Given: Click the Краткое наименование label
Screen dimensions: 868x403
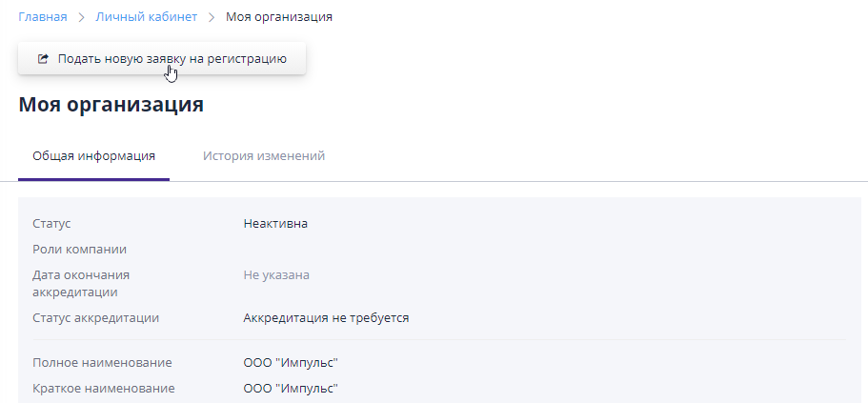Looking at the screenshot, I should [103, 389].
